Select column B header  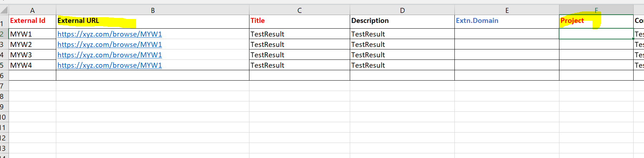click(153, 10)
